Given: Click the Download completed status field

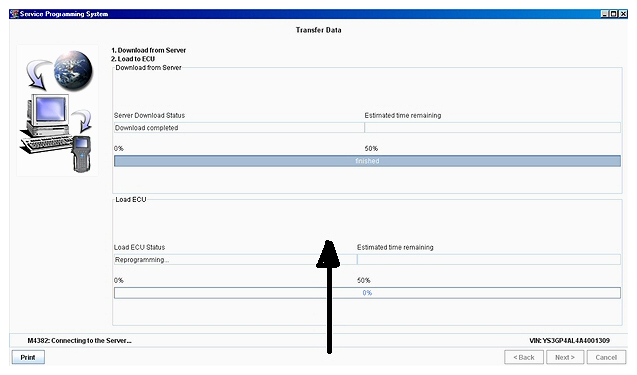Looking at the screenshot, I should point(239,128).
